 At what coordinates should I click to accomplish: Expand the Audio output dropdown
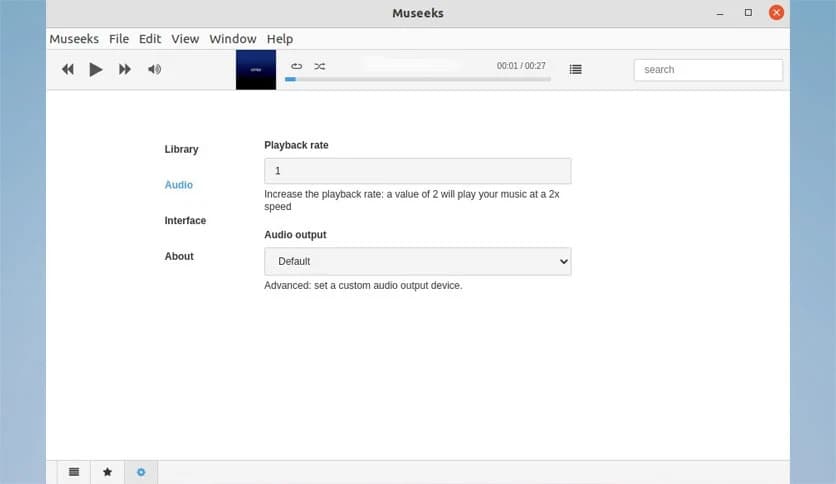point(417,261)
